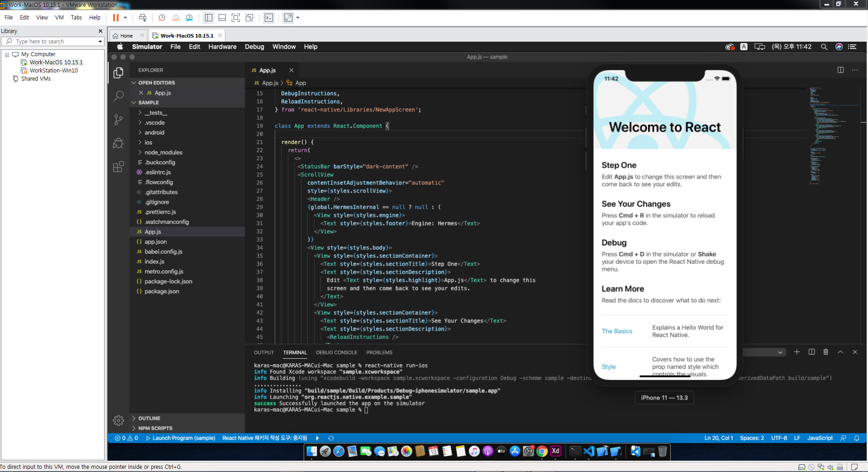Click the errors and warnings count
This screenshot has width=868, height=472.
click(126, 438)
